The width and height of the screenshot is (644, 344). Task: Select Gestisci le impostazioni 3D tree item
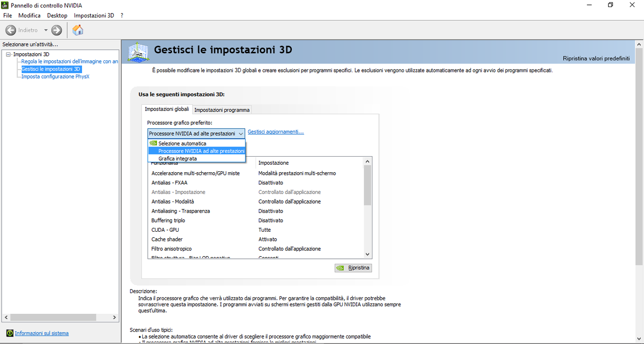tap(51, 69)
